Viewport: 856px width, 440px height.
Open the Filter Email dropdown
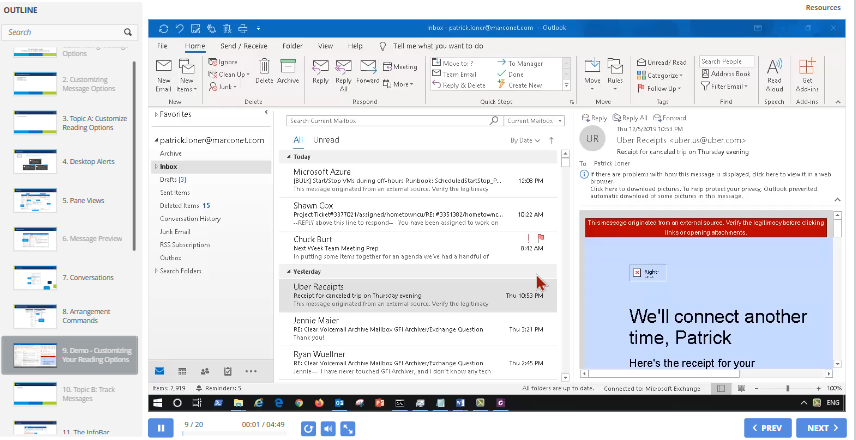(x=724, y=86)
